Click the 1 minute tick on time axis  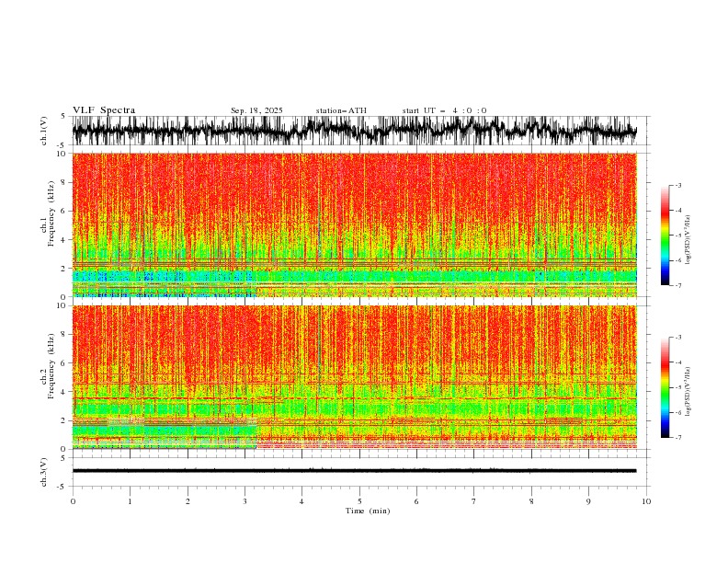(130, 501)
